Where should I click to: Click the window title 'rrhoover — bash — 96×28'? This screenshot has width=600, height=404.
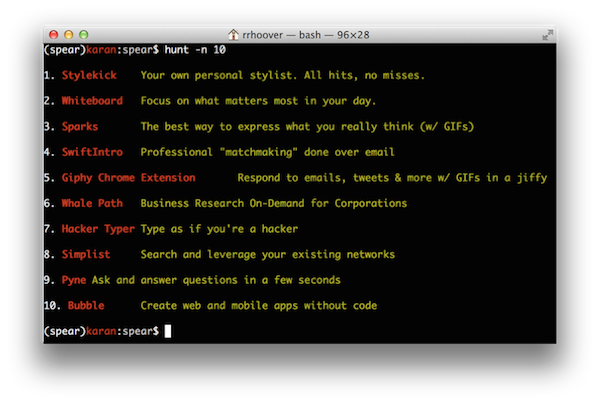[x=306, y=35]
